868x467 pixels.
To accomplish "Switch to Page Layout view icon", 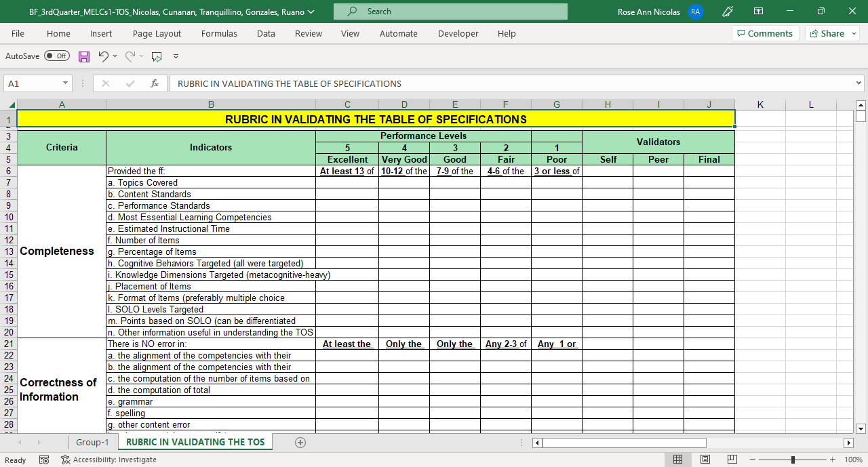I will (705, 460).
